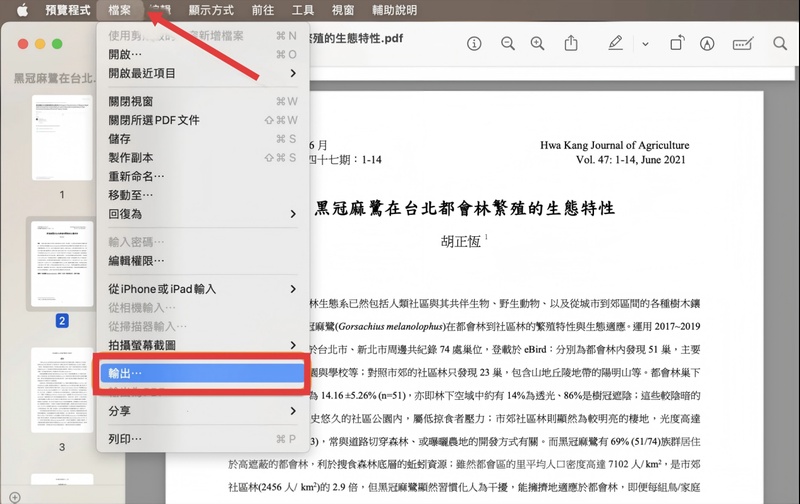Screen dimensions: 800x504
Task: Open the form filling icon
Action: point(742,44)
